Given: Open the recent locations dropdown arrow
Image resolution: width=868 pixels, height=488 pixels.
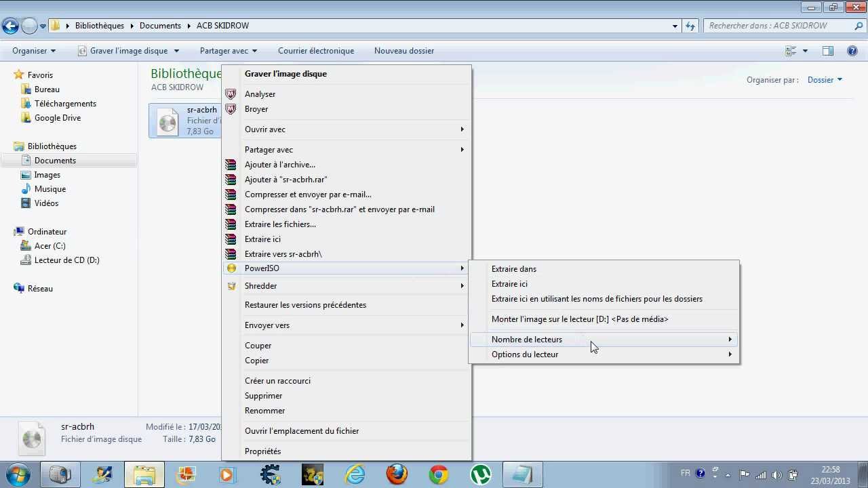Looking at the screenshot, I should coord(43,26).
